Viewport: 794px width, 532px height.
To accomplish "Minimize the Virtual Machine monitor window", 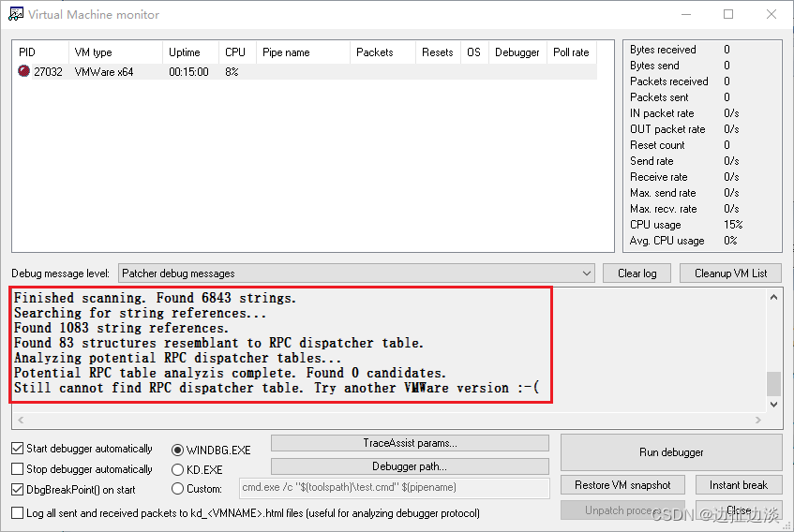I will coord(686,14).
